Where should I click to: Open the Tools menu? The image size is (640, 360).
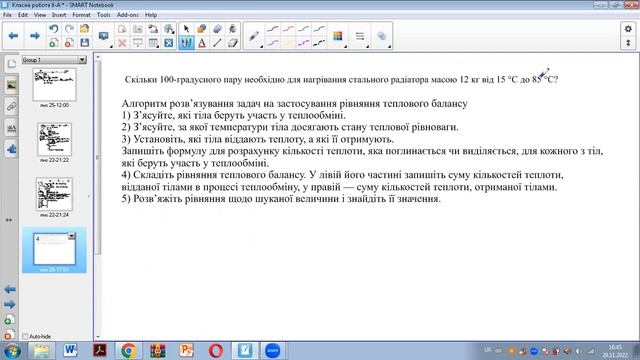click(x=104, y=15)
